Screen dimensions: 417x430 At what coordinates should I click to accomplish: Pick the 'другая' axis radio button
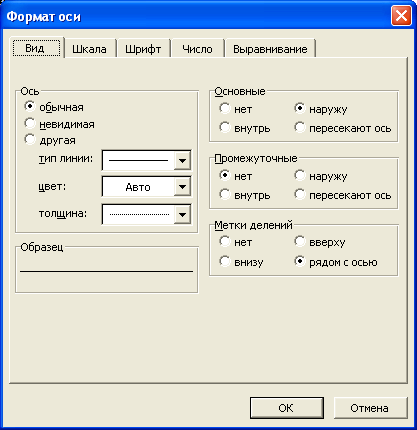30,140
